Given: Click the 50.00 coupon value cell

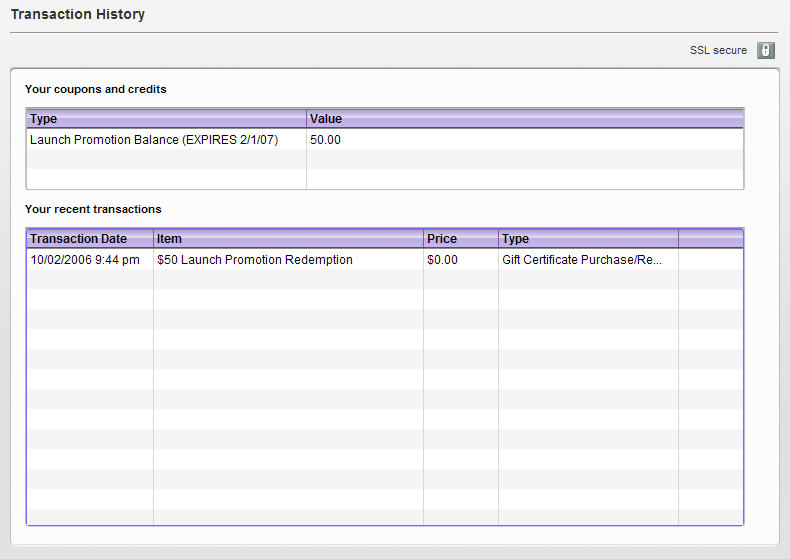Looking at the screenshot, I should [326, 140].
